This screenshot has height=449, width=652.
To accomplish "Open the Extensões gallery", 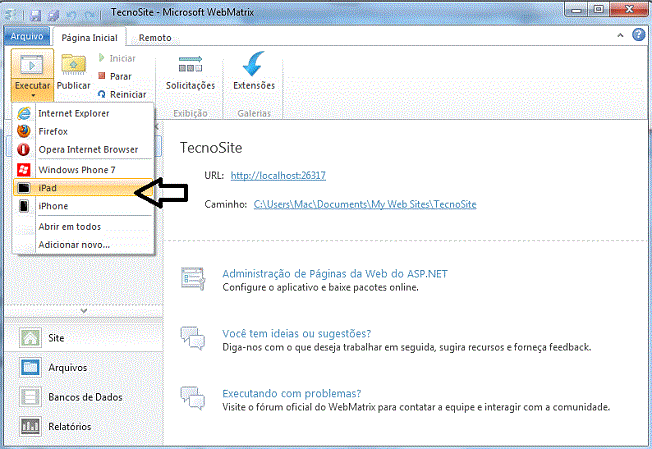I will pos(254,71).
